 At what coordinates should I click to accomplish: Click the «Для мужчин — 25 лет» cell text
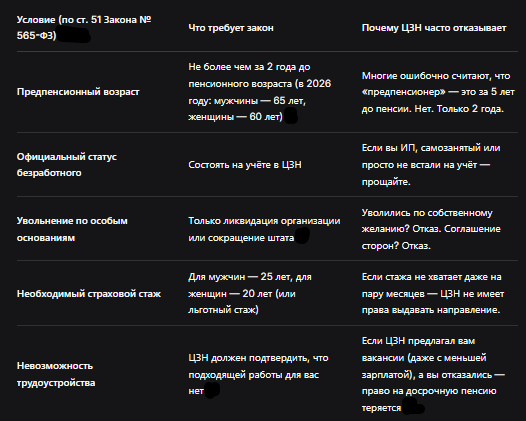[x=250, y=293]
